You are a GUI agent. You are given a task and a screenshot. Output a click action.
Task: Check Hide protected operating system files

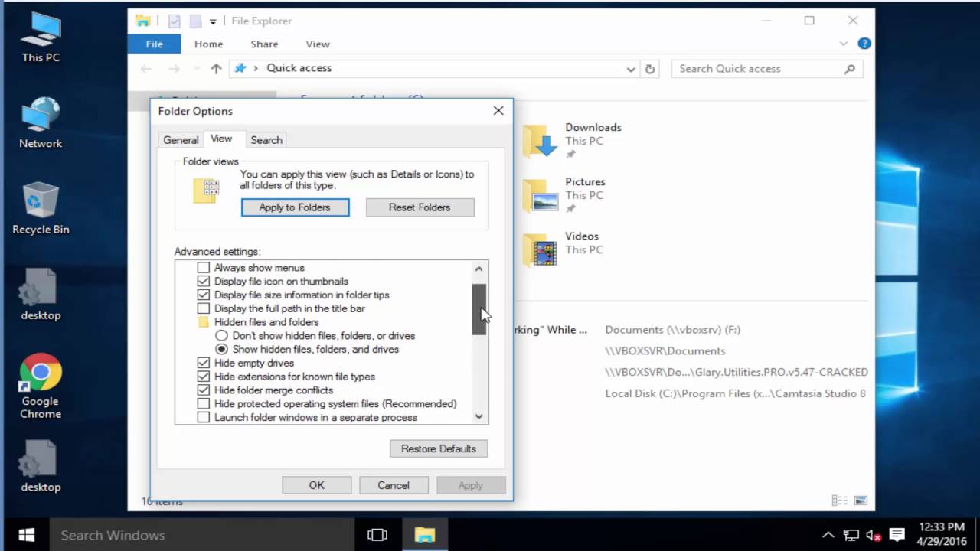point(203,404)
